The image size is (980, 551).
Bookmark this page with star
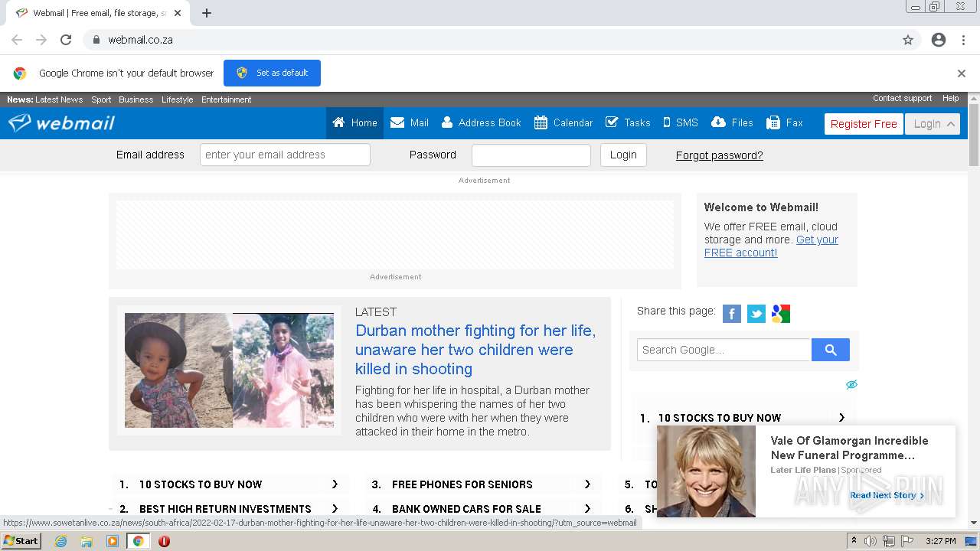point(908,40)
